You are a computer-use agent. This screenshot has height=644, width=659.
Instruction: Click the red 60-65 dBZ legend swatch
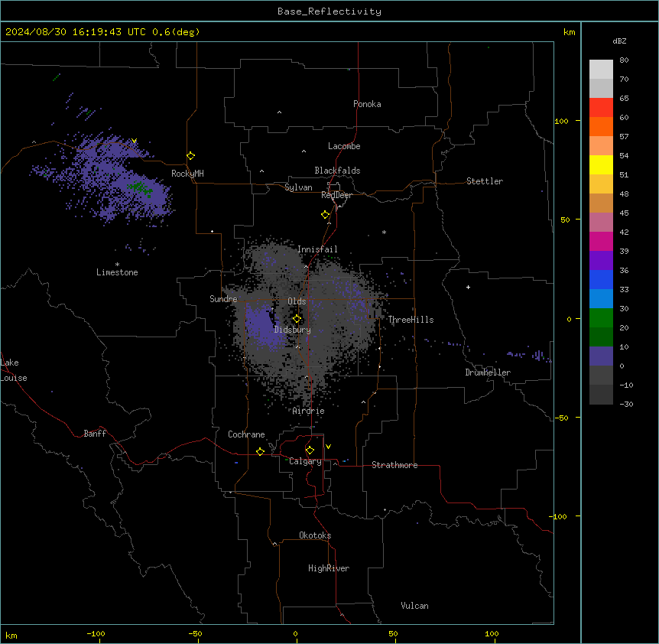pos(601,108)
